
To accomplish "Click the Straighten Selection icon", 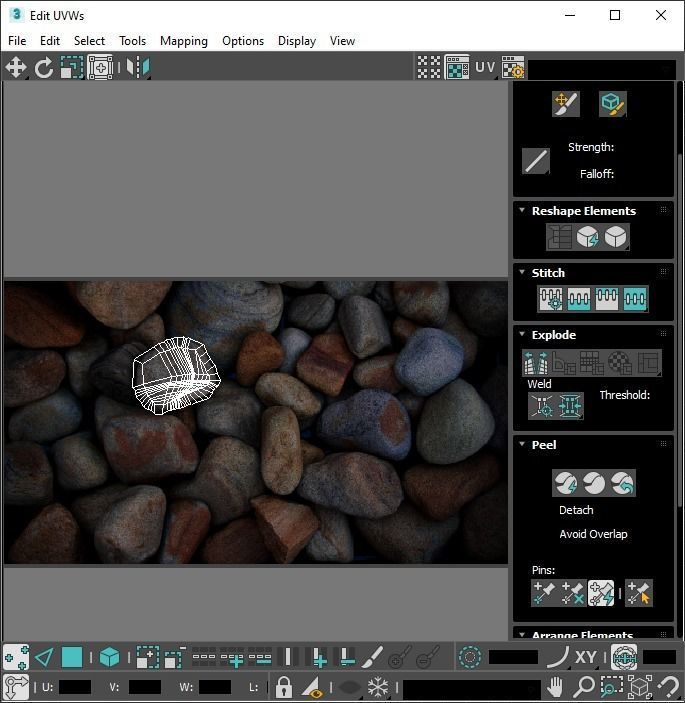I will pyautogui.click(x=559, y=236).
